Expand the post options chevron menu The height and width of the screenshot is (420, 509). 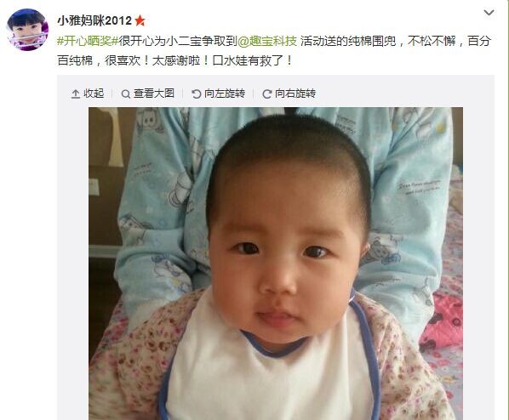[x=489, y=13]
